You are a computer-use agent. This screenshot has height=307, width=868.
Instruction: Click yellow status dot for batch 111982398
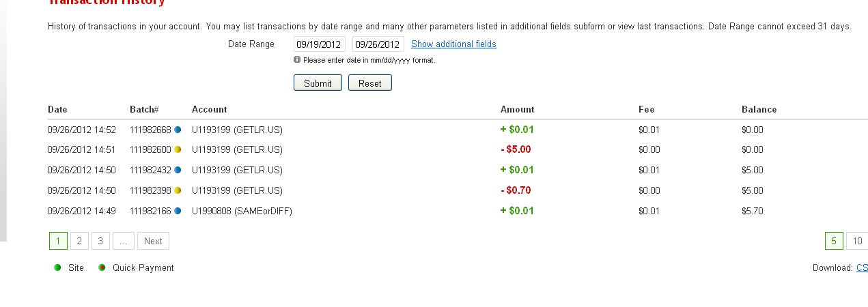coord(178,190)
